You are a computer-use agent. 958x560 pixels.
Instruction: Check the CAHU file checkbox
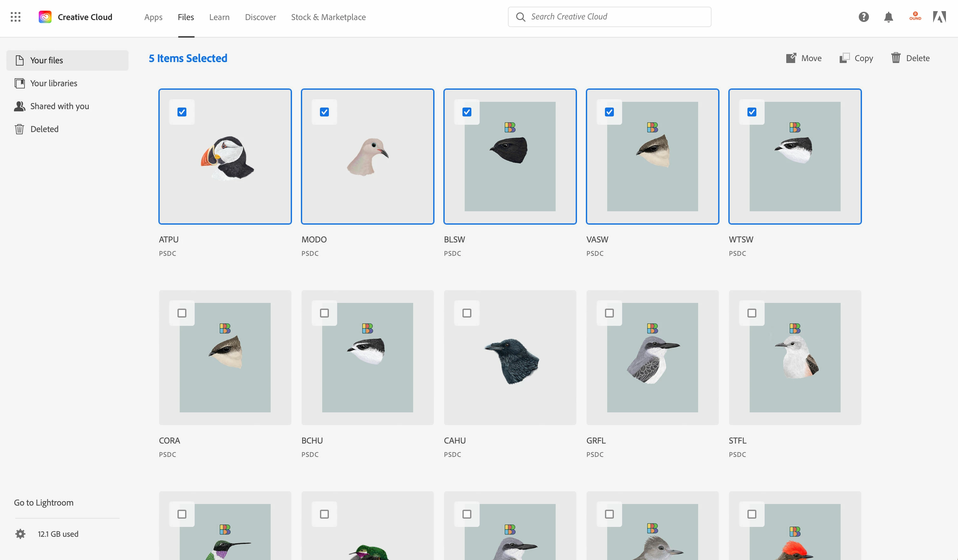click(467, 313)
